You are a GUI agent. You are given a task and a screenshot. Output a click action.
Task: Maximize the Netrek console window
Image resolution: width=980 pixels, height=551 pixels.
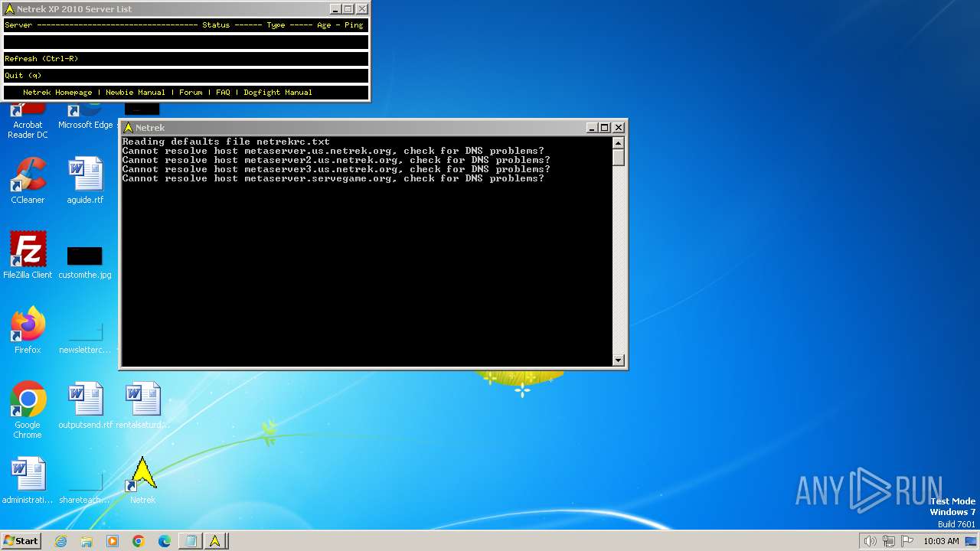tap(604, 128)
